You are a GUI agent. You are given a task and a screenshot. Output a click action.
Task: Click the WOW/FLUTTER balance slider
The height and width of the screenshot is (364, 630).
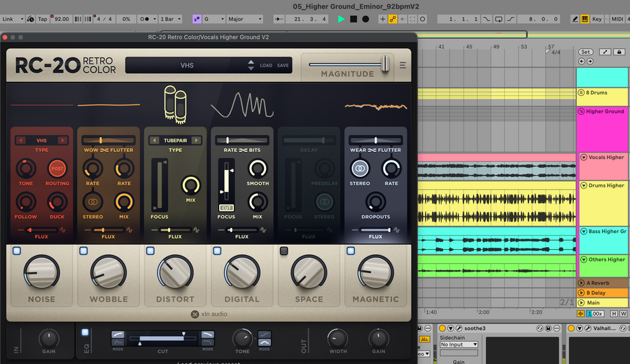click(x=108, y=140)
